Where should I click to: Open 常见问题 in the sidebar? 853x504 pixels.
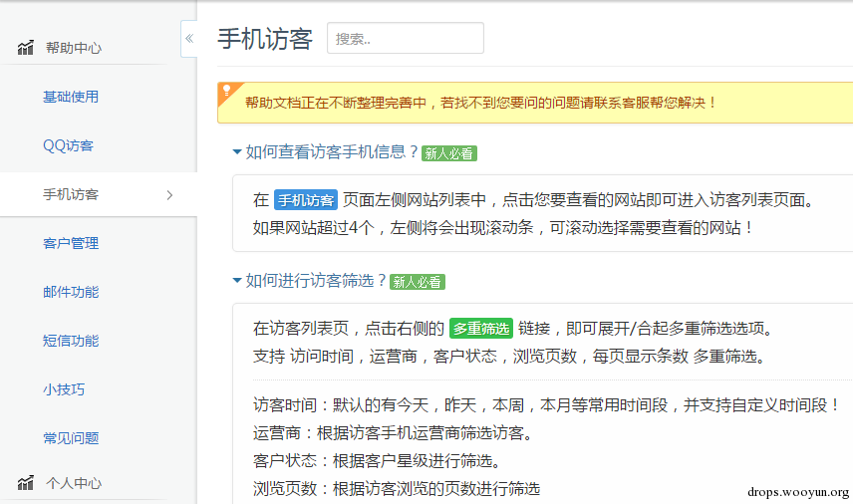(x=71, y=438)
